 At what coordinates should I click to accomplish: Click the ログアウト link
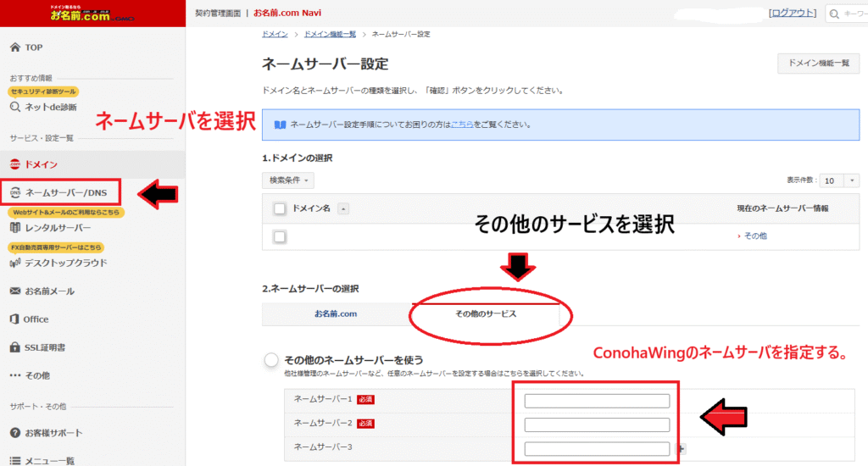[x=793, y=13]
